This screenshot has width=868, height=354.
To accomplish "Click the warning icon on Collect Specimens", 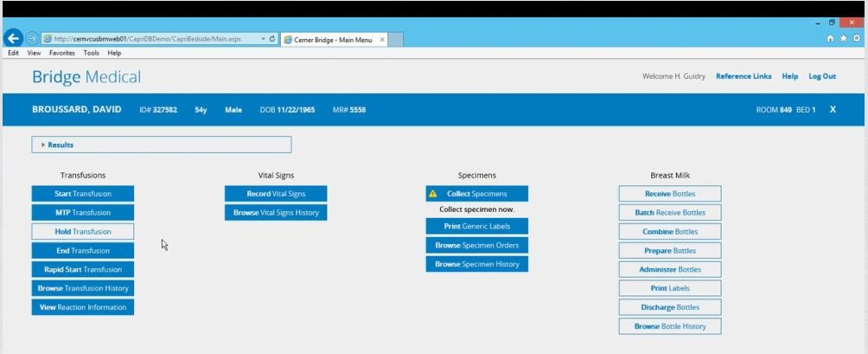I will [433, 194].
